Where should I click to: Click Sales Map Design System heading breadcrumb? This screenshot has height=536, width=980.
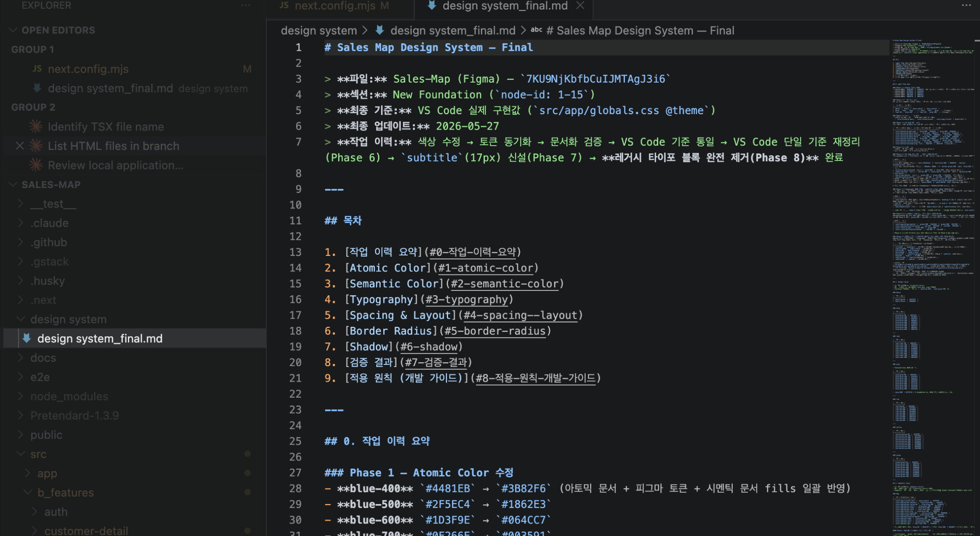click(640, 30)
